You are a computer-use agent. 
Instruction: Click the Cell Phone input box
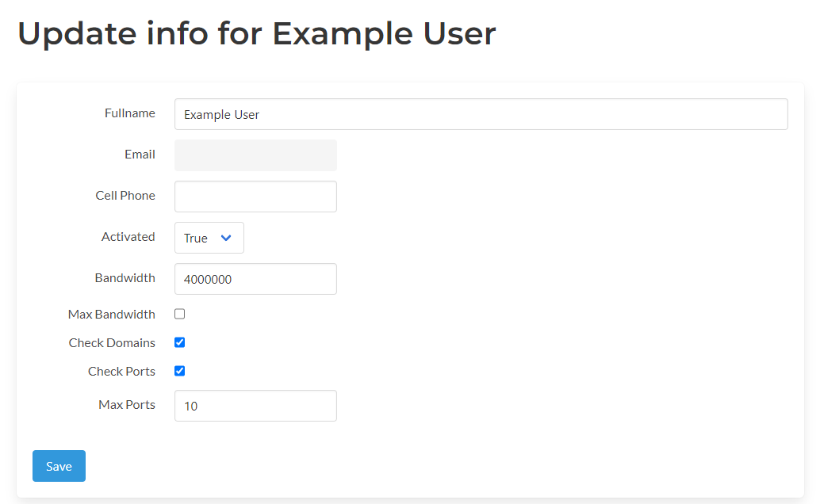[255, 196]
